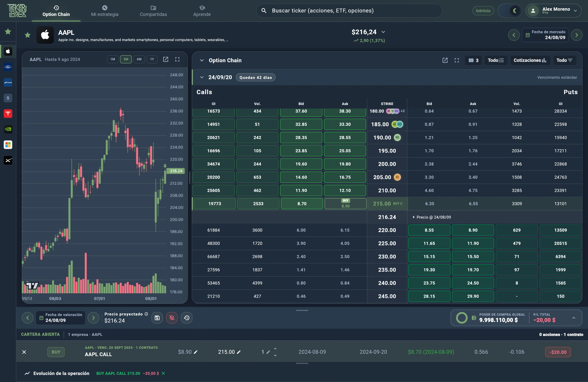Click the BUY 8.90 ask at strike 215.00

[346, 204]
